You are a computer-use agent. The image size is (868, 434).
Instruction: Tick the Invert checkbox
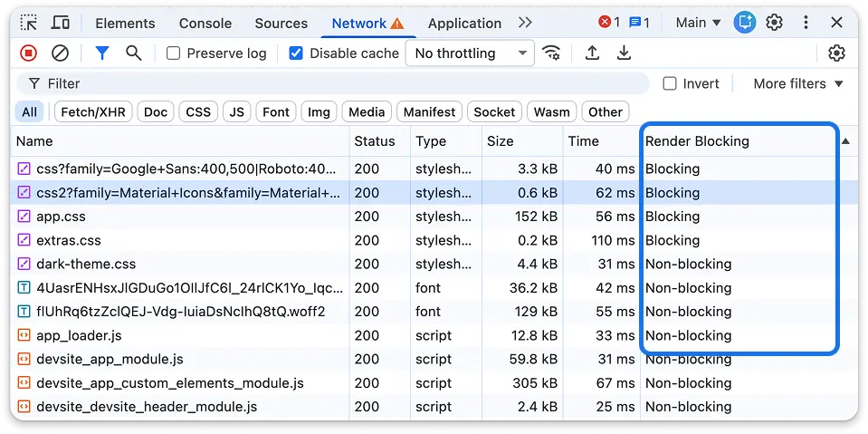tap(670, 83)
